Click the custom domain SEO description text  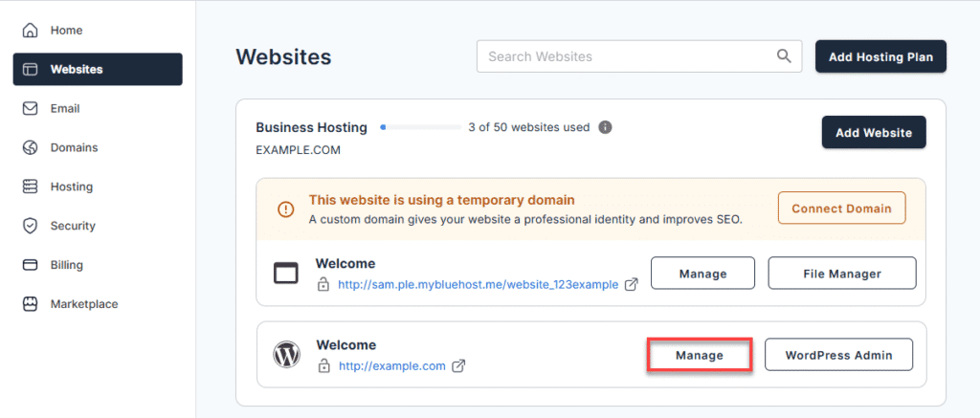(525, 220)
